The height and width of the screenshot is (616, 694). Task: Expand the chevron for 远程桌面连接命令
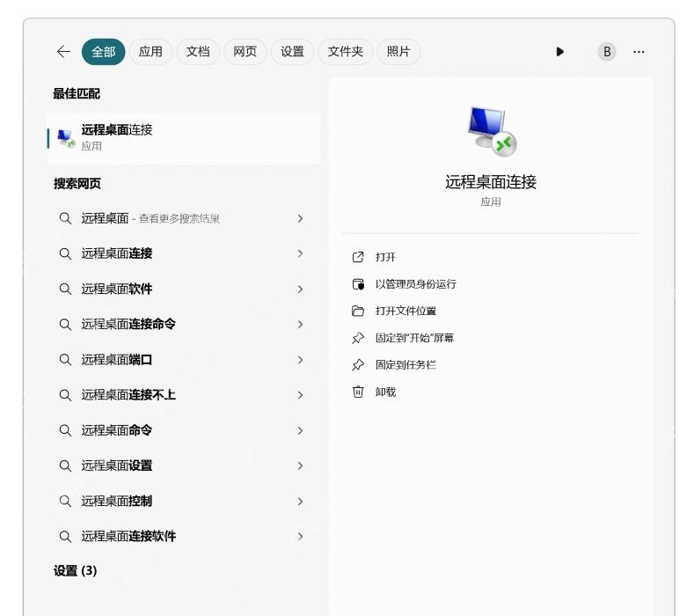coord(300,325)
